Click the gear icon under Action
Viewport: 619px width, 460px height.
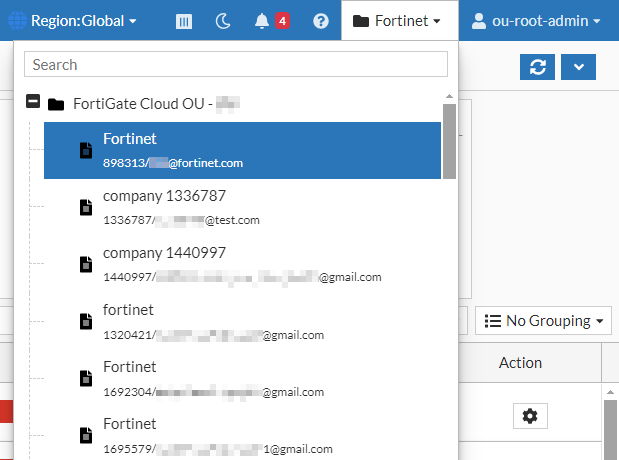tap(530, 416)
